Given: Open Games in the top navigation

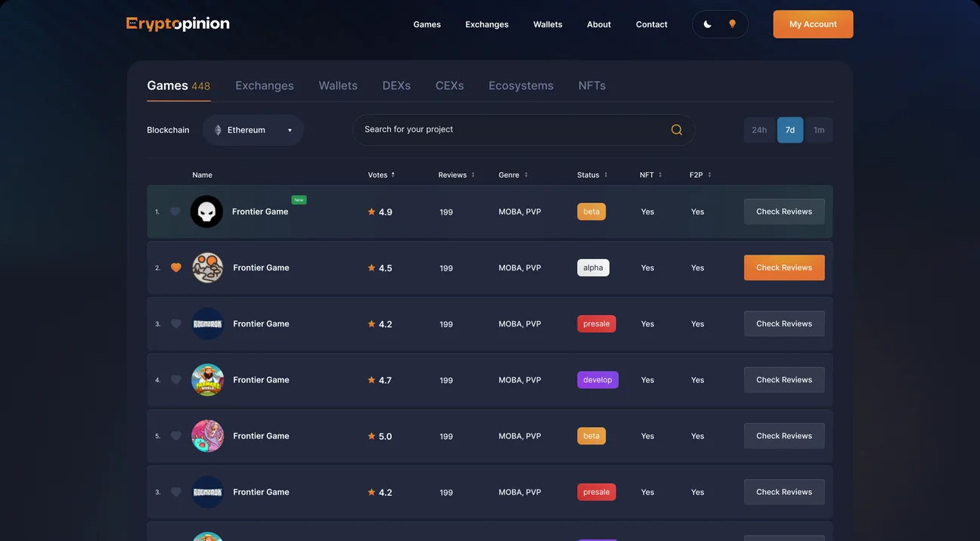Looking at the screenshot, I should point(427,24).
